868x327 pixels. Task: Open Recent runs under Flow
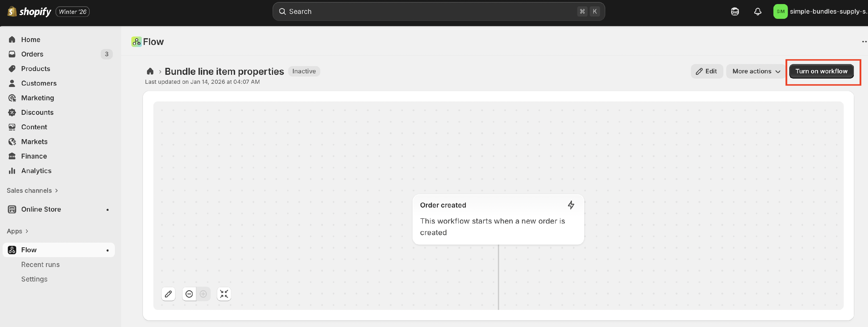41,265
